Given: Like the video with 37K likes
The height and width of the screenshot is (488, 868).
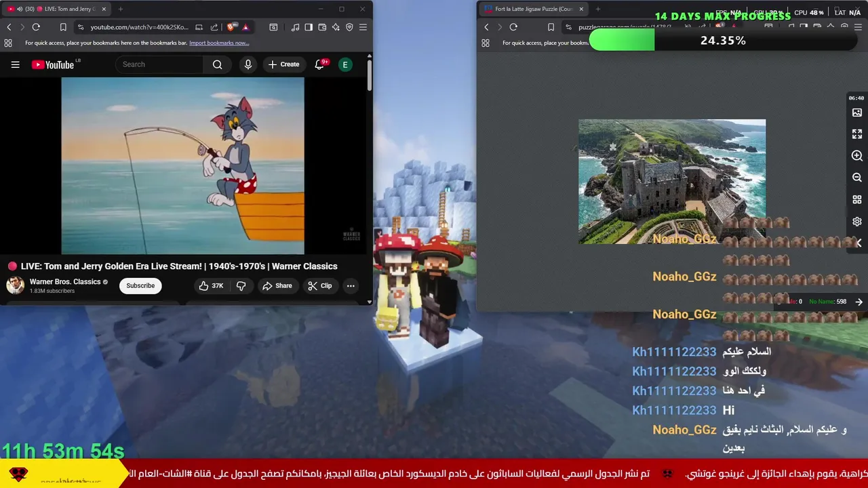Looking at the screenshot, I should click(x=211, y=286).
